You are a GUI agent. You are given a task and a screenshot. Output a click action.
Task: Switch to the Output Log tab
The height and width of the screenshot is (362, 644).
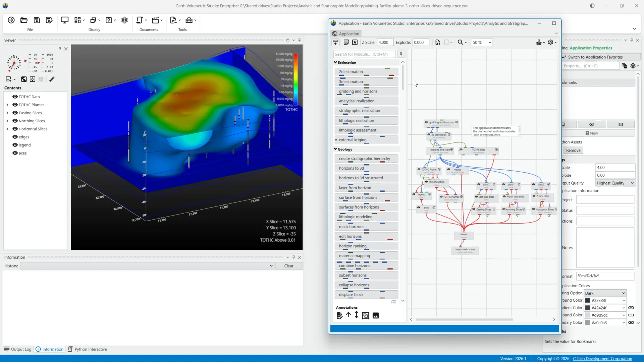(x=18, y=349)
